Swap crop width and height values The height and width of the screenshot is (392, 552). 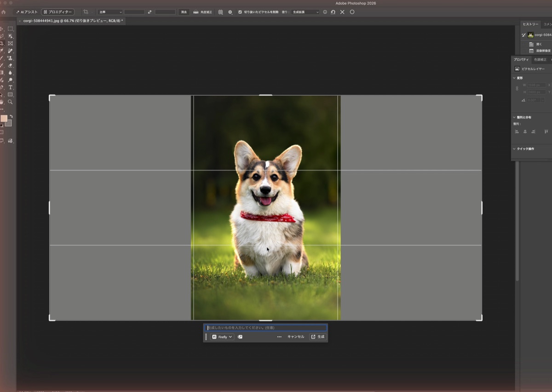click(x=149, y=12)
